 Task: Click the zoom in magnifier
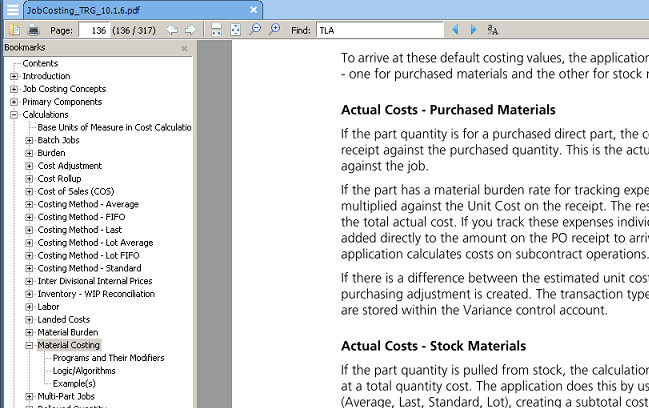click(x=274, y=29)
